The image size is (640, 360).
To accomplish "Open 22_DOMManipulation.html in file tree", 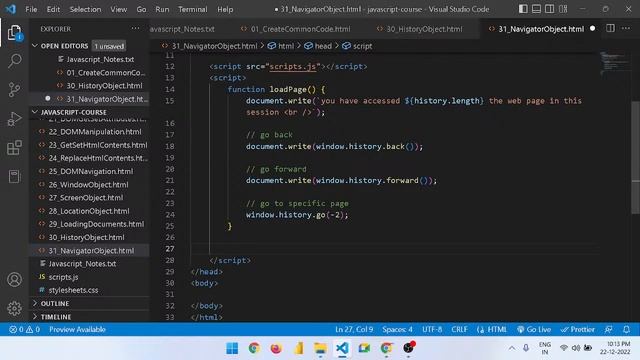I will [95, 131].
